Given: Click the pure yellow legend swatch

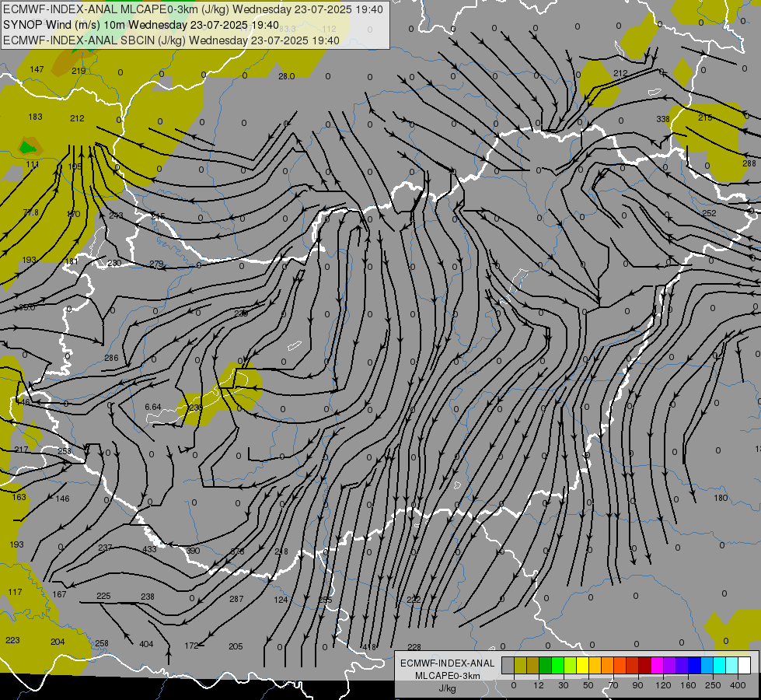Looking at the screenshot, I should tap(583, 665).
